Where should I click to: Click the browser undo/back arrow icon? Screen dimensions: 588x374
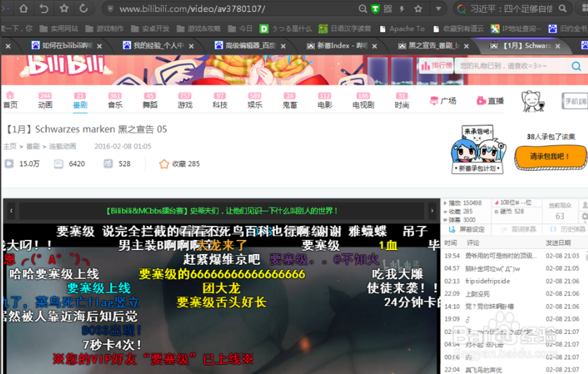tap(44, 8)
